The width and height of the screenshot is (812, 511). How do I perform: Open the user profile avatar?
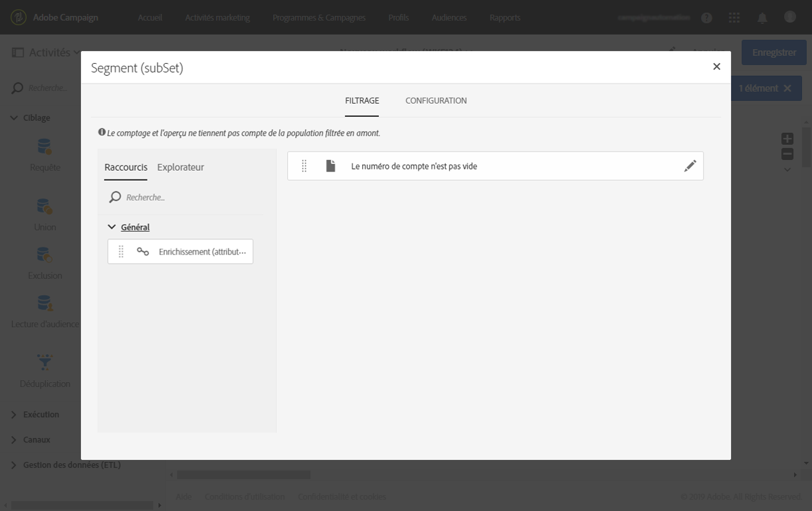(x=790, y=17)
